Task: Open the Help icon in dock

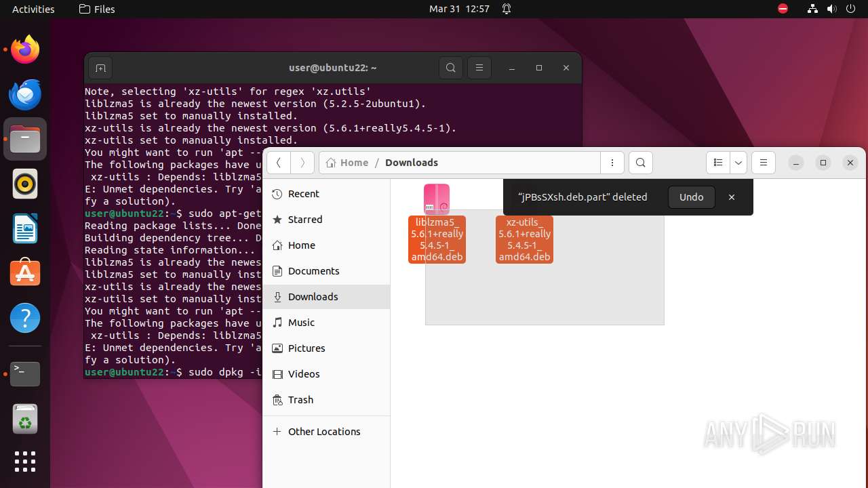Action: pos(25,318)
